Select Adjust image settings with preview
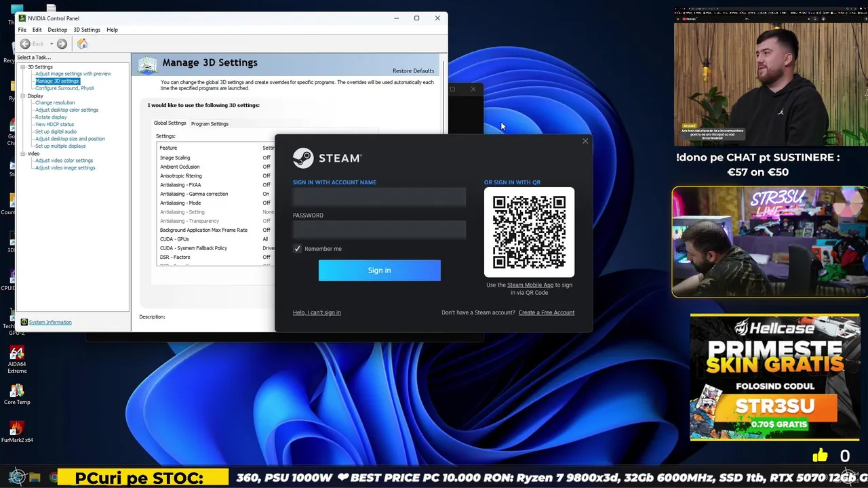This screenshot has height=488, width=868. coord(73,74)
